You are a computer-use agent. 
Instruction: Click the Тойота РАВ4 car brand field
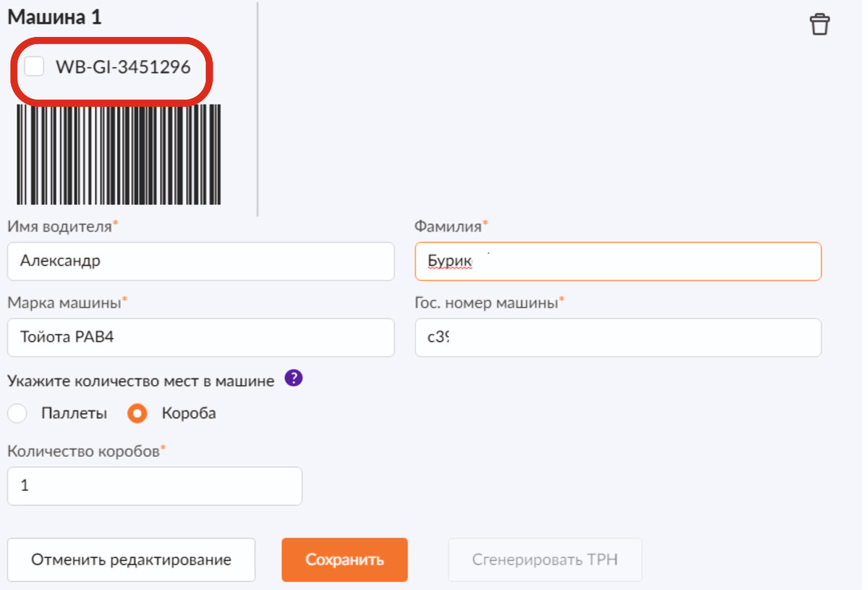tap(200, 337)
